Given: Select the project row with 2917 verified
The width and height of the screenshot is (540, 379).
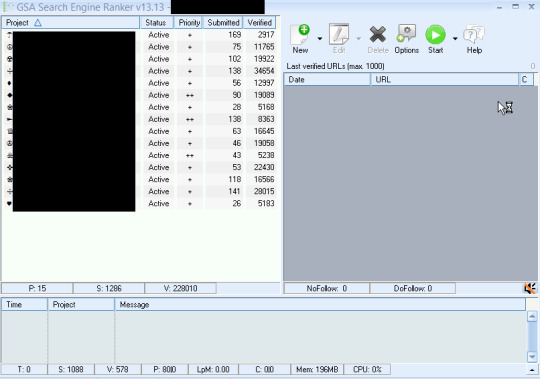Looking at the screenshot, I should [140, 35].
